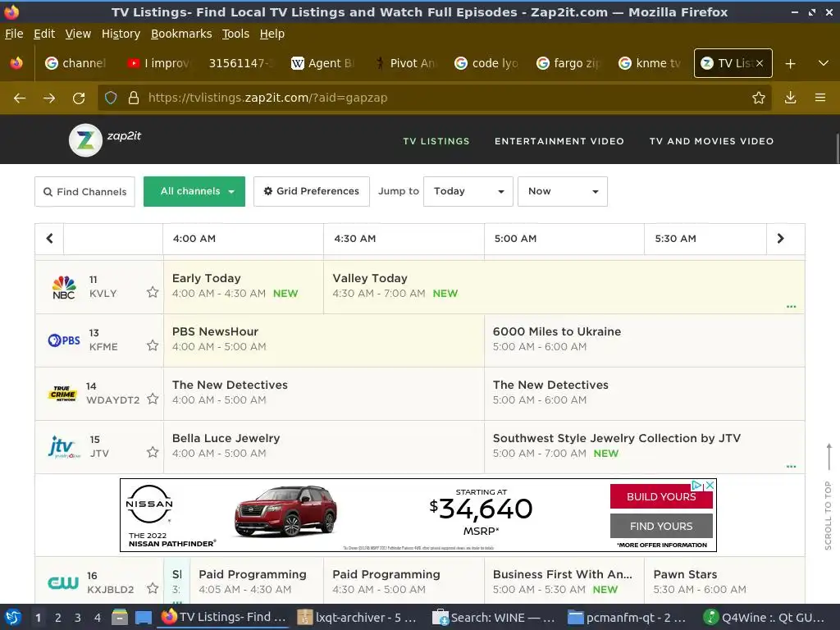This screenshot has width=840, height=630.
Task: Switch to workspace 2 in the taskbar
Action: (58, 617)
